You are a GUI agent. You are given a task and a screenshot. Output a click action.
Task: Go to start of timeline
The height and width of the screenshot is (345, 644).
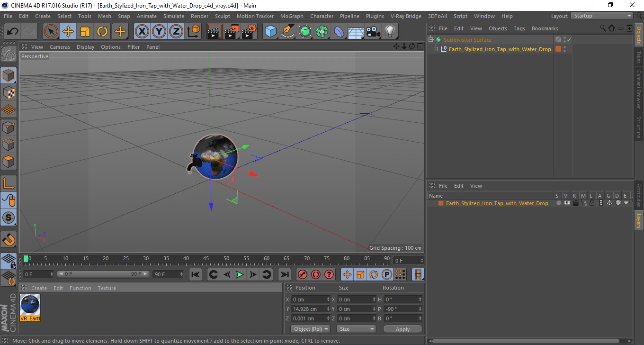click(196, 274)
